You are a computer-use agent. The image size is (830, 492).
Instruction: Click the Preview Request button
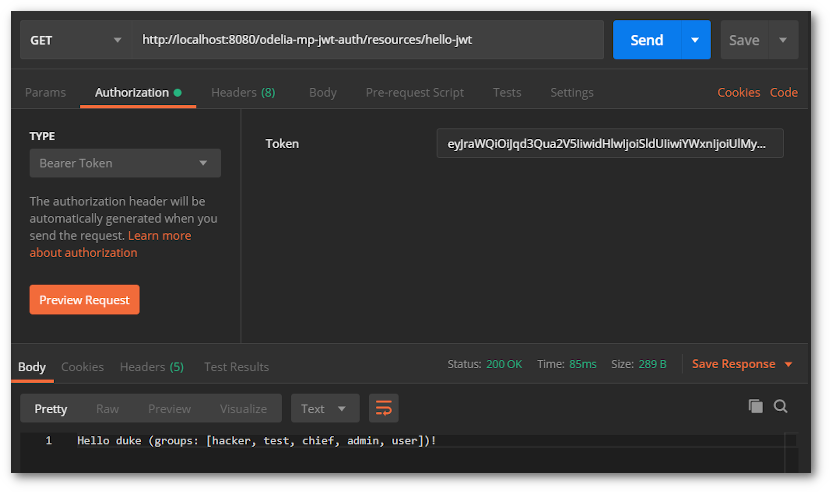pyautogui.click(x=85, y=300)
